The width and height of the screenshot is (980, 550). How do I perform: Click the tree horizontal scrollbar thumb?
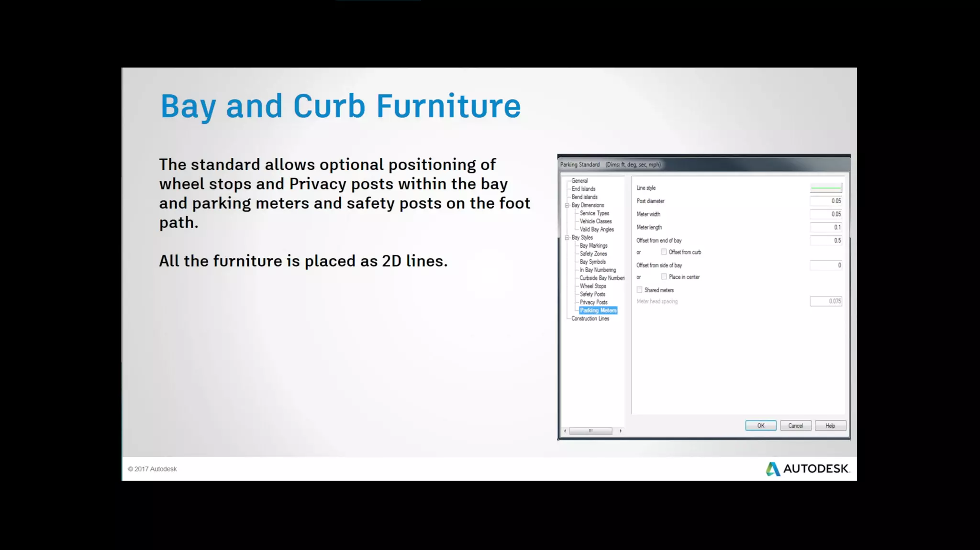pyautogui.click(x=590, y=431)
